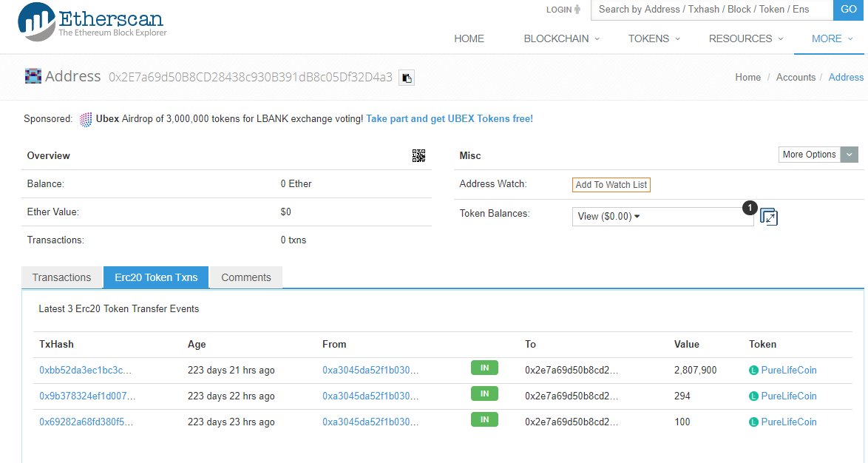Click the balance 0 Ether
Screen dimensions: 868x463
tap(296, 184)
